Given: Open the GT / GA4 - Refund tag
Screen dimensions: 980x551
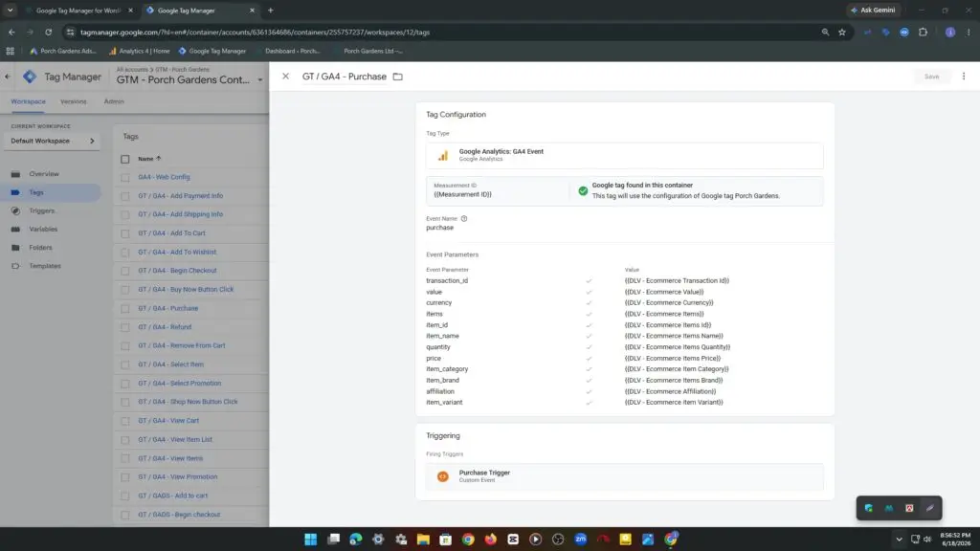Looking at the screenshot, I should [x=165, y=327].
